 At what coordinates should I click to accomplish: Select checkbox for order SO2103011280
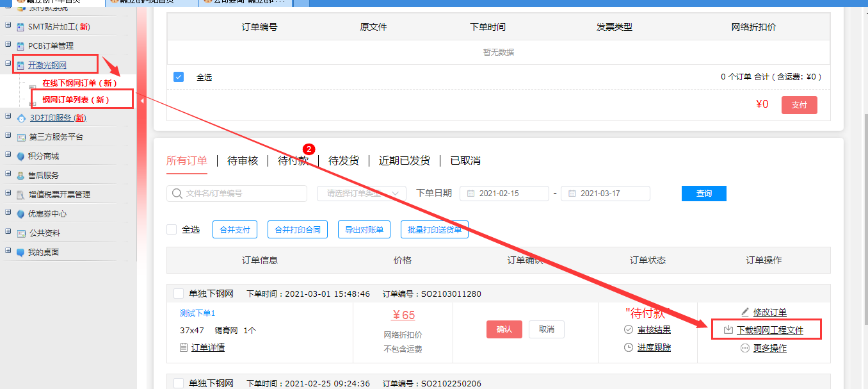179,294
